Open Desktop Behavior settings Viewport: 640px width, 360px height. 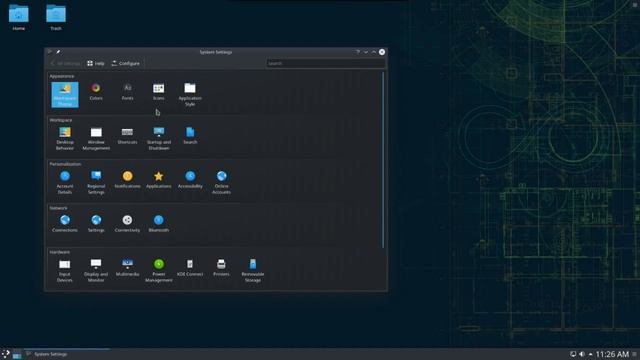click(x=65, y=139)
